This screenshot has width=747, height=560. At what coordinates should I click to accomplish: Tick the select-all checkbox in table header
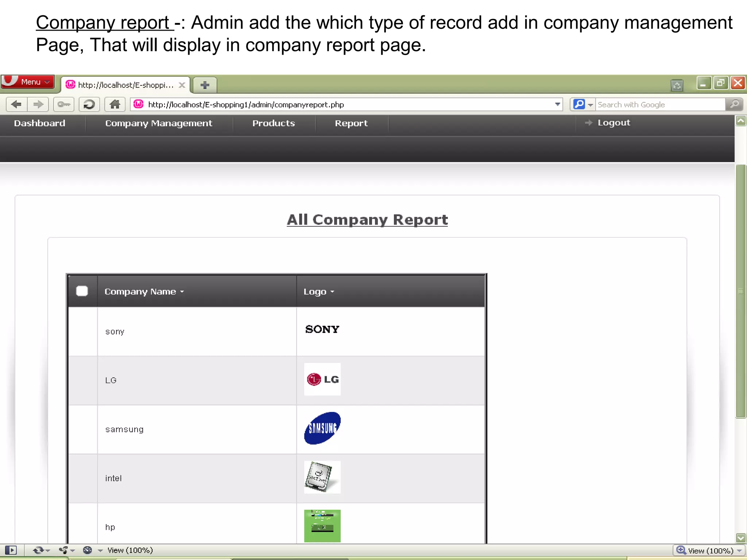[x=82, y=291]
